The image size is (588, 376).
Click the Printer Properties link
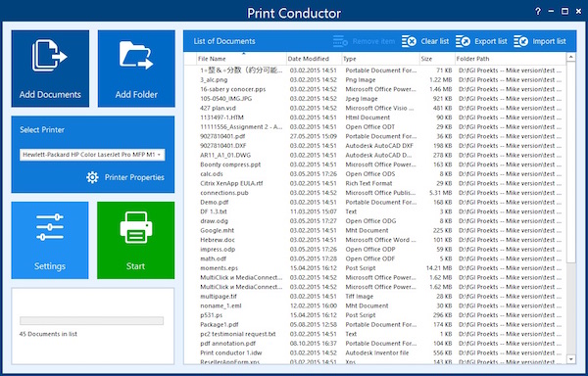[x=134, y=177]
